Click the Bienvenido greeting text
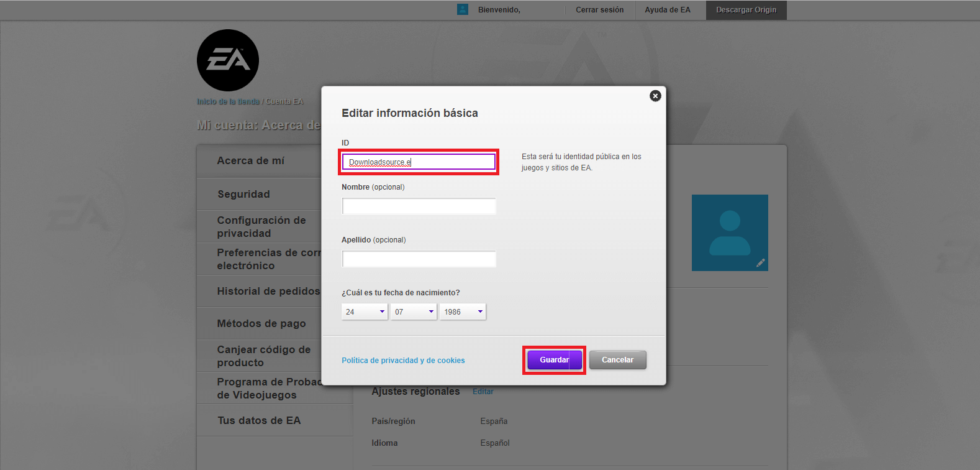980x470 pixels. pos(499,10)
